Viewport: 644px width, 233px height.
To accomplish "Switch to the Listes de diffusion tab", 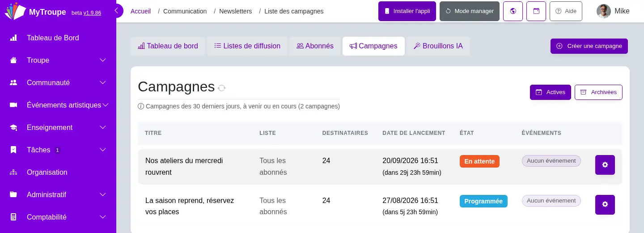I will pyautogui.click(x=247, y=46).
